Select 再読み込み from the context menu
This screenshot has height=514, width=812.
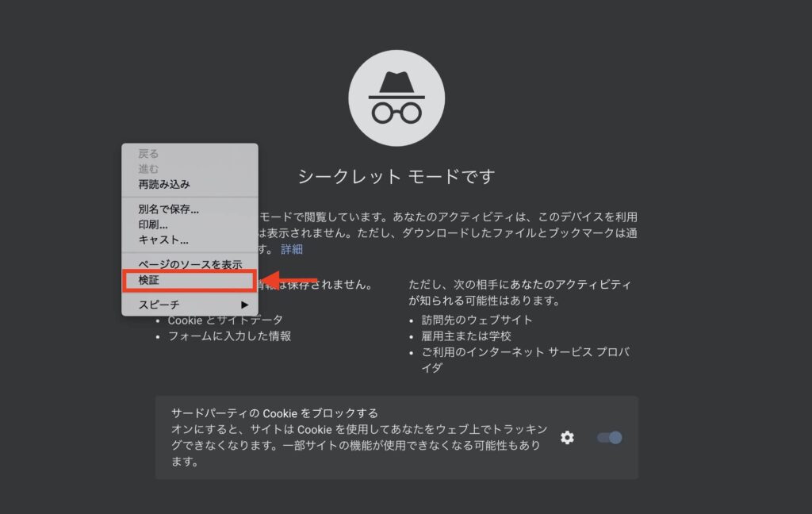[190, 184]
